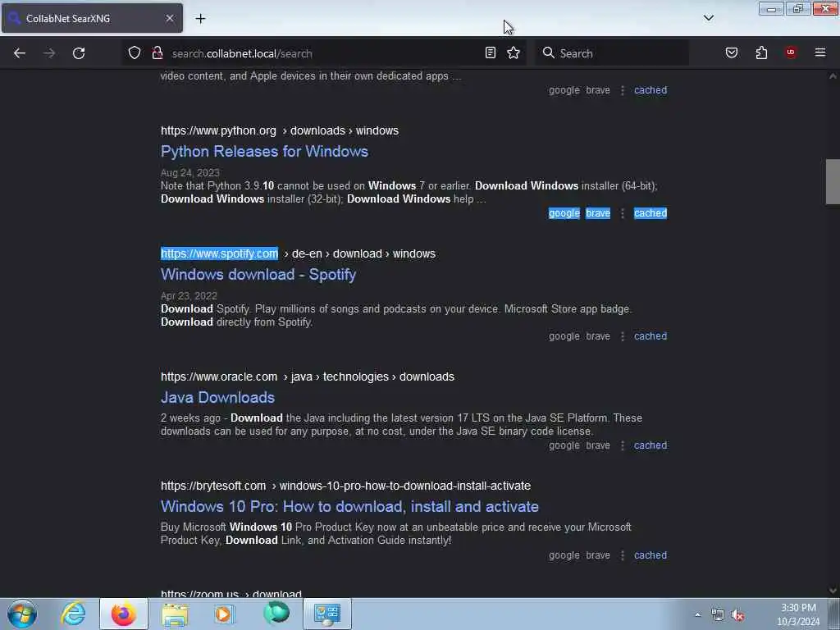This screenshot has height=630, width=840.
Task: Click the Apr 23, 2022 date text
Action: (x=189, y=295)
